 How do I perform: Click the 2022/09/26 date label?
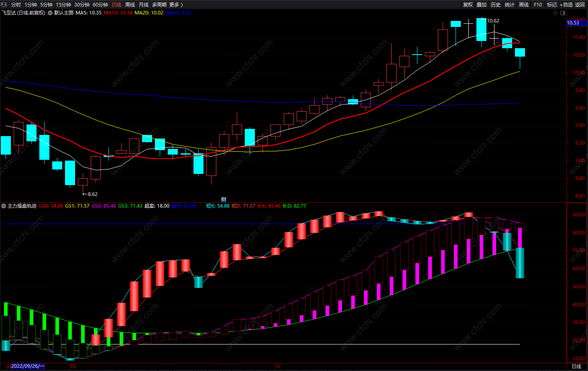pos(28,366)
